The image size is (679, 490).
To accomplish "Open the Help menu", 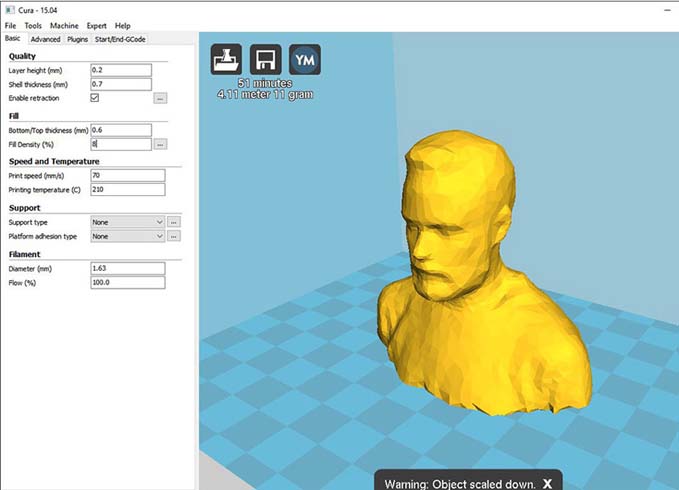I will click(x=123, y=26).
